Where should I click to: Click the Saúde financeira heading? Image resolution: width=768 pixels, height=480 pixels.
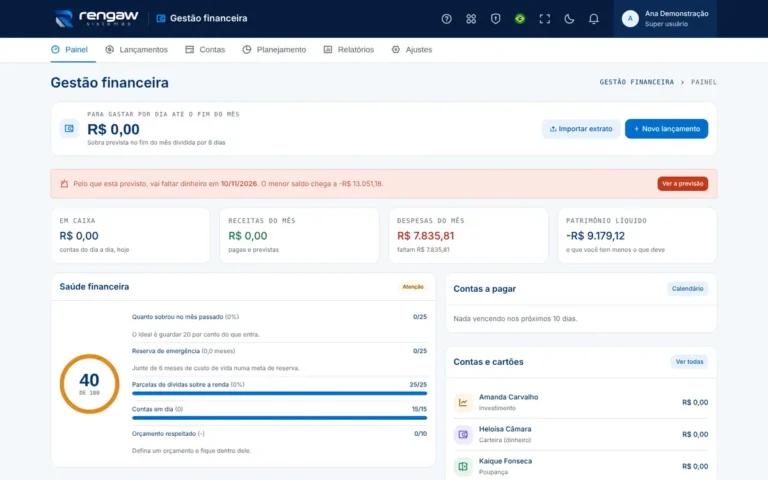coord(94,287)
